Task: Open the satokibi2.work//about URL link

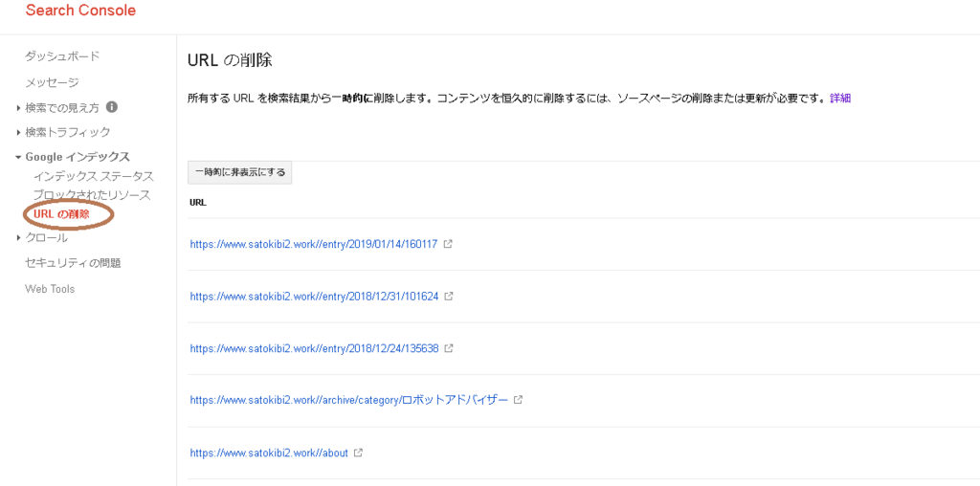Action: coord(269,453)
